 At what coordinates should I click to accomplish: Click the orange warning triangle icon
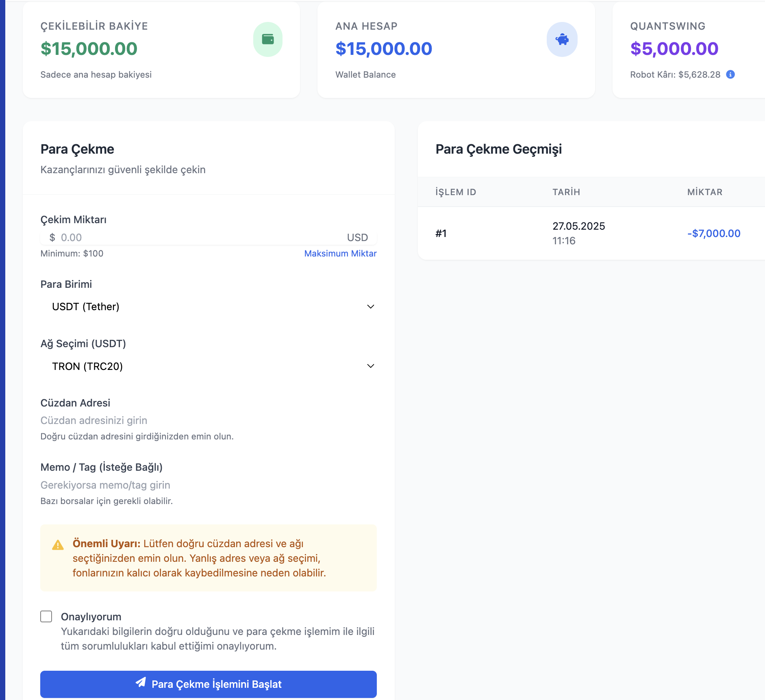(x=58, y=545)
